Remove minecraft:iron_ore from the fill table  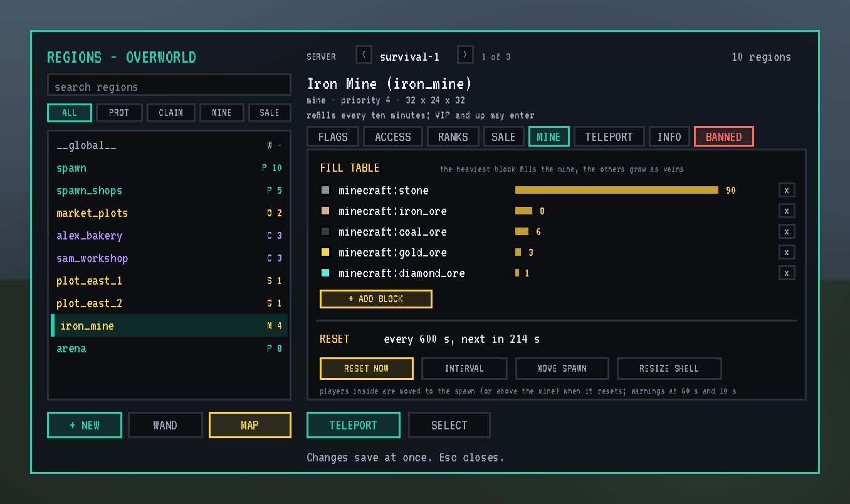coord(787,211)
